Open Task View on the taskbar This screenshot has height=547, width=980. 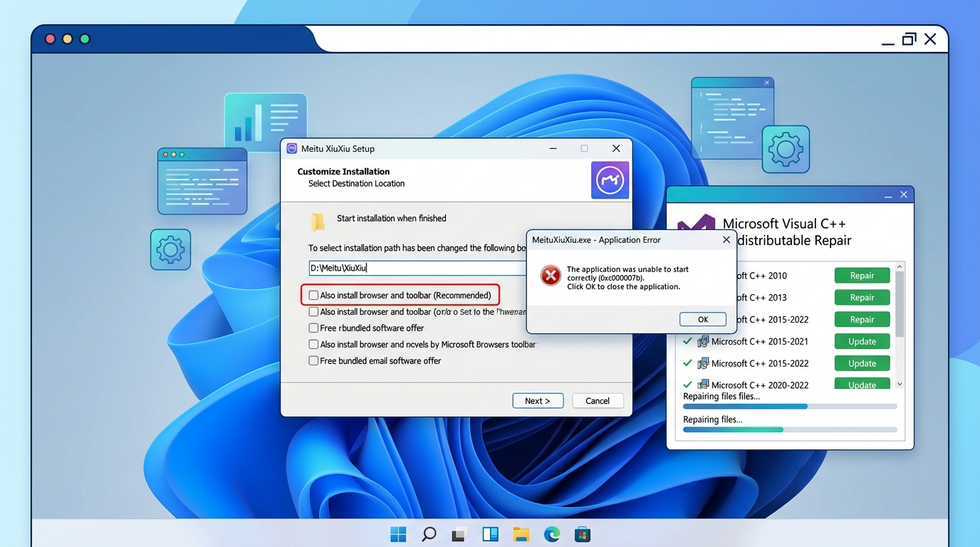click(x=459, y=534)
